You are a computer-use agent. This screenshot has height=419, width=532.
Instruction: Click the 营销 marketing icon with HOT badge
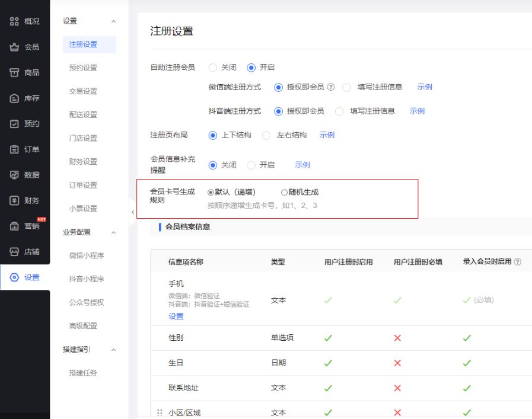click(x=14, y=226)
